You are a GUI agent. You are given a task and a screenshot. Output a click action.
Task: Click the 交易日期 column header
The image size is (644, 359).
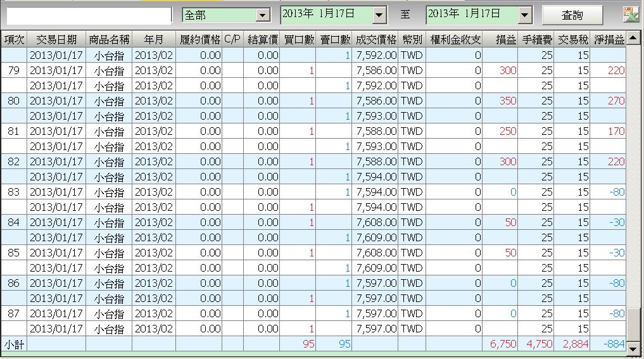coord(56,39)
